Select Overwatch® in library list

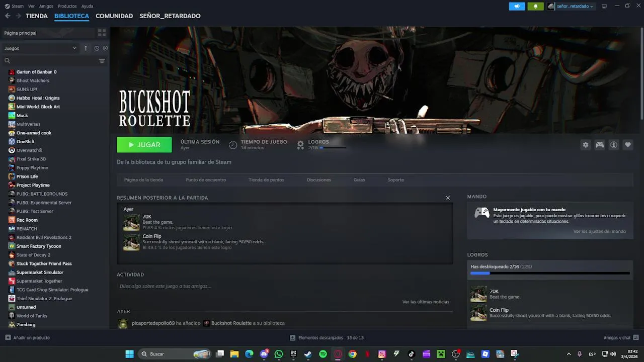tap(29, 150)
